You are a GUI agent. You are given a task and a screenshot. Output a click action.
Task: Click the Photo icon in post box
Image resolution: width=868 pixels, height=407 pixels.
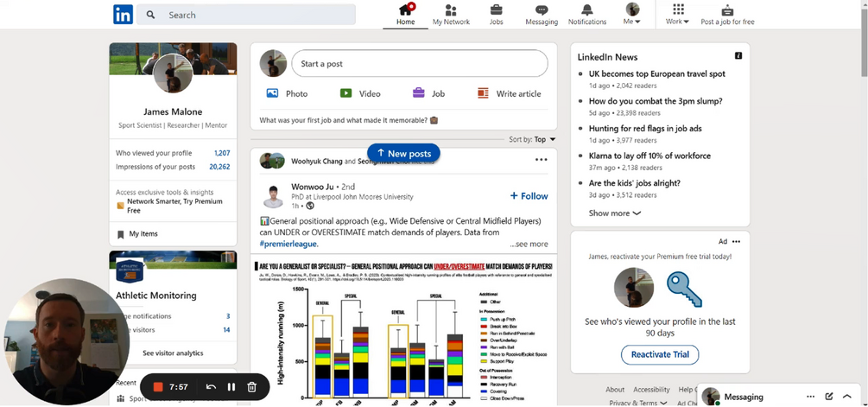click(x=272, y=93)
